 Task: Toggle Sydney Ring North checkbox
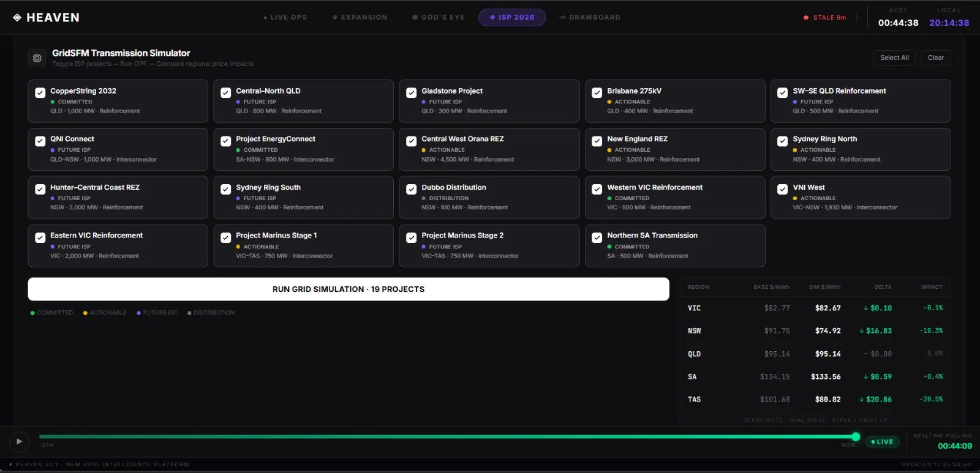coord(782,141)
